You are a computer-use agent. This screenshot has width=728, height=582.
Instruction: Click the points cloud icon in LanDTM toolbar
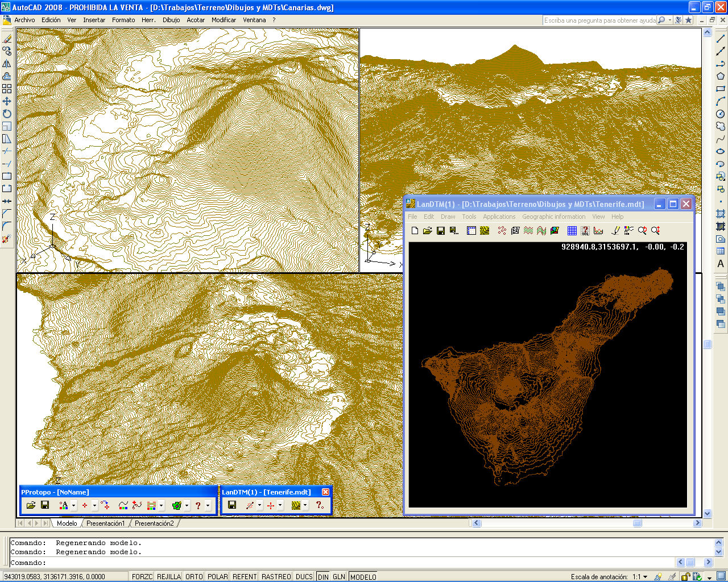click(502, 230)
